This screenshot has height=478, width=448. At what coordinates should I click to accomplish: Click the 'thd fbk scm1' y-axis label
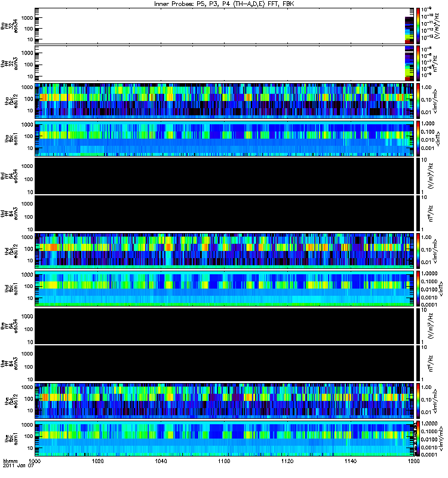[x=11, y=289]
